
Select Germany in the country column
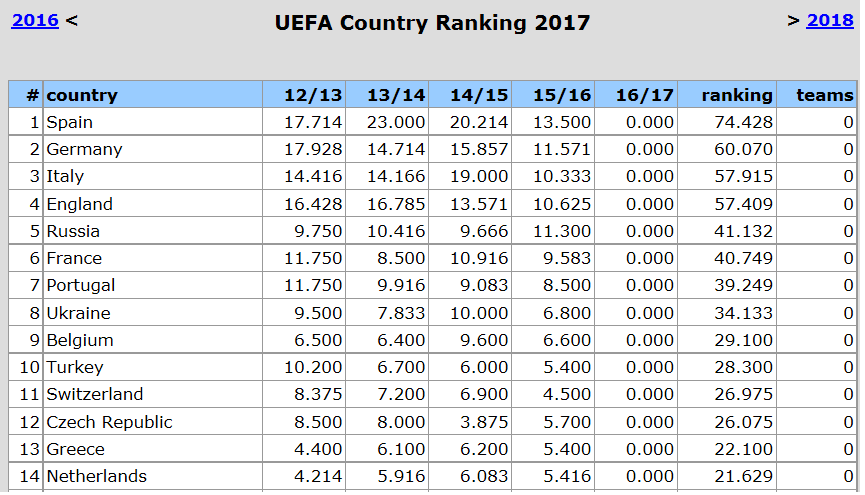tap(84, 149)
